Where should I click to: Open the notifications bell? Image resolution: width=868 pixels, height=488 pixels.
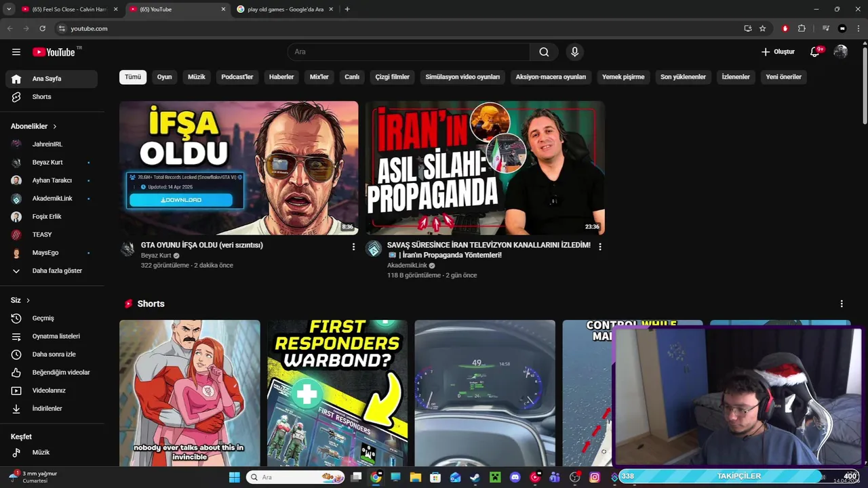point(815,52)
